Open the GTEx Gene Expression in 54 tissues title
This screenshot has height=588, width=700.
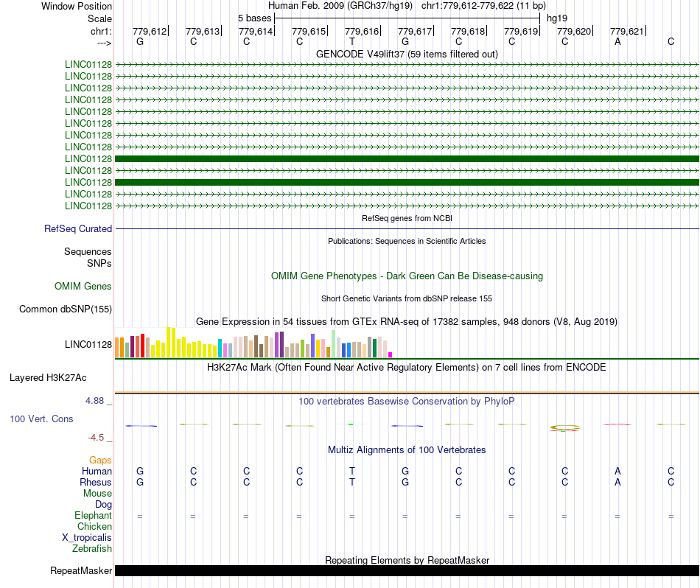407,321
